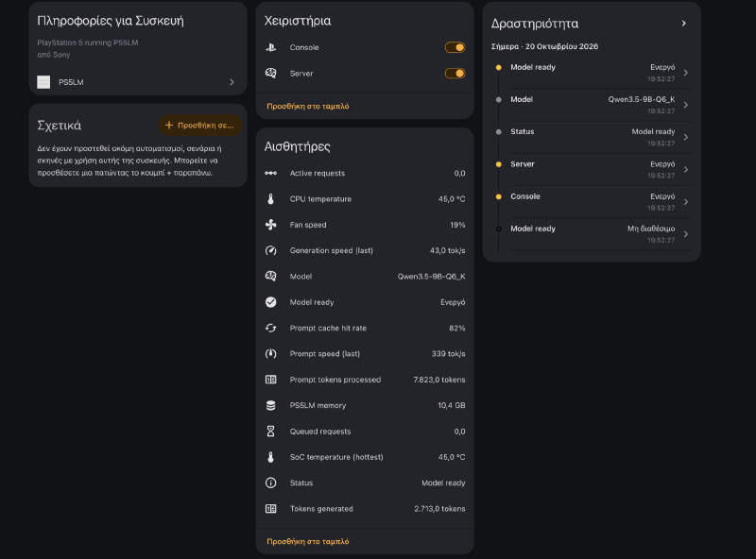Click the Δραστηριότητα panel title

tap(535, 23)
